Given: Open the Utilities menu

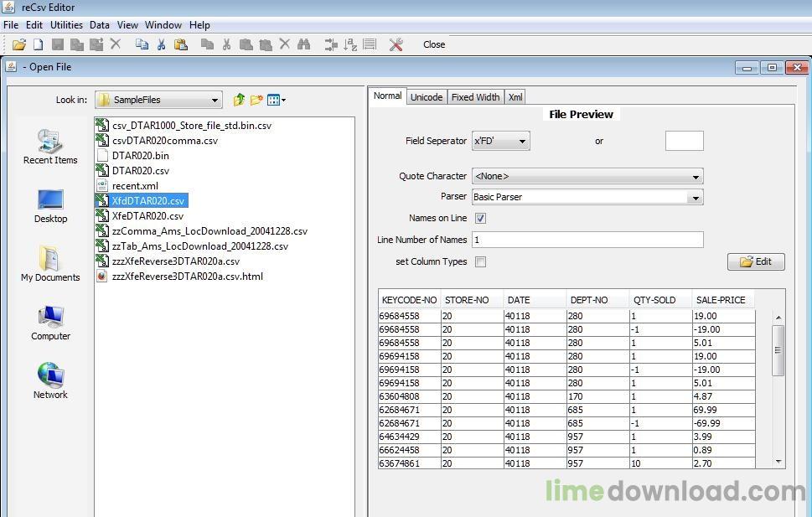Looking at the screenshot, I should pos(66,25).
